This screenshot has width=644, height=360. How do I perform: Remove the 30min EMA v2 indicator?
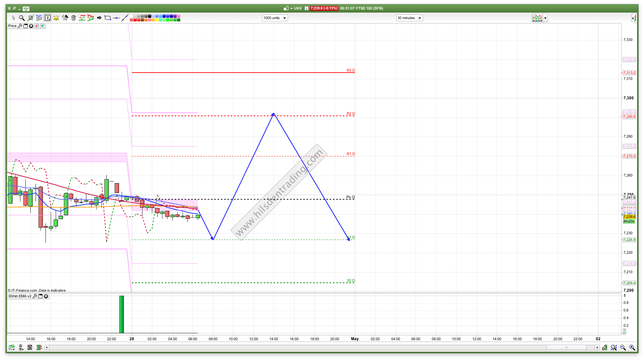point(46,296)
